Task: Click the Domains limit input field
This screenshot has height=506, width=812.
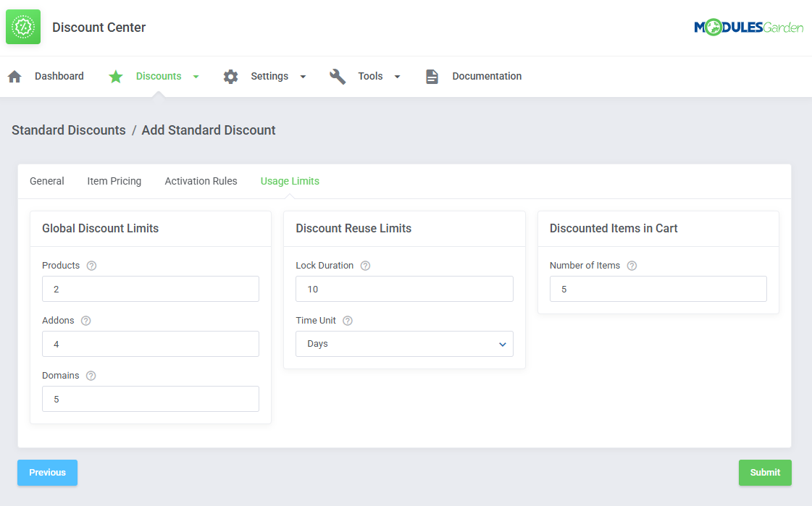Action: coord(151,399)
